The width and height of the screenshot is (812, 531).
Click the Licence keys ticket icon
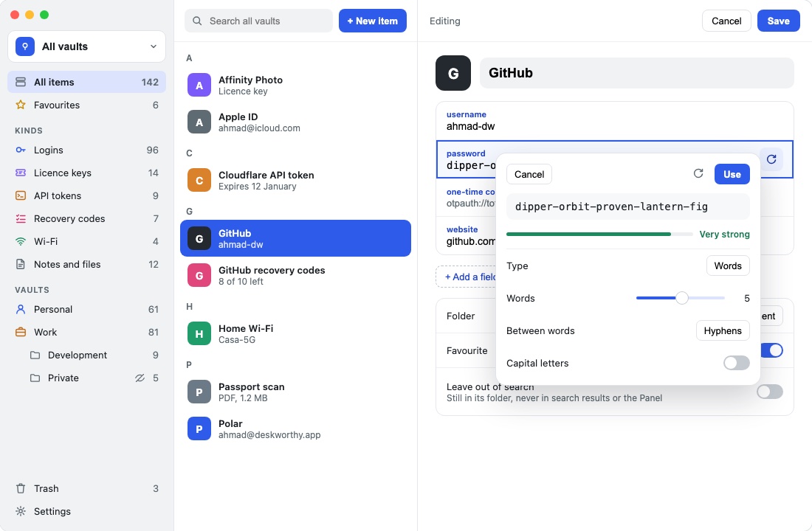click(x=21, y=173)
